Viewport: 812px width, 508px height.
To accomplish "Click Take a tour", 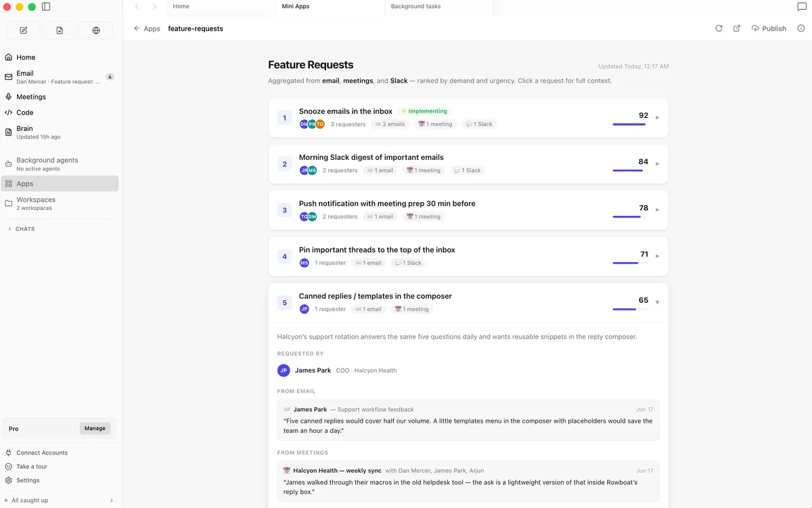I will [x=26, y=467].
